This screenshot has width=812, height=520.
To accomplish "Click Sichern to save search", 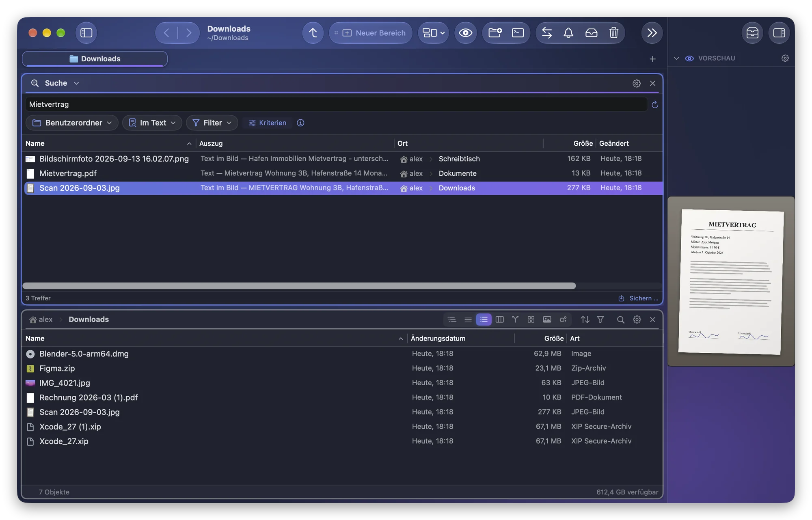I will (638, 298).
